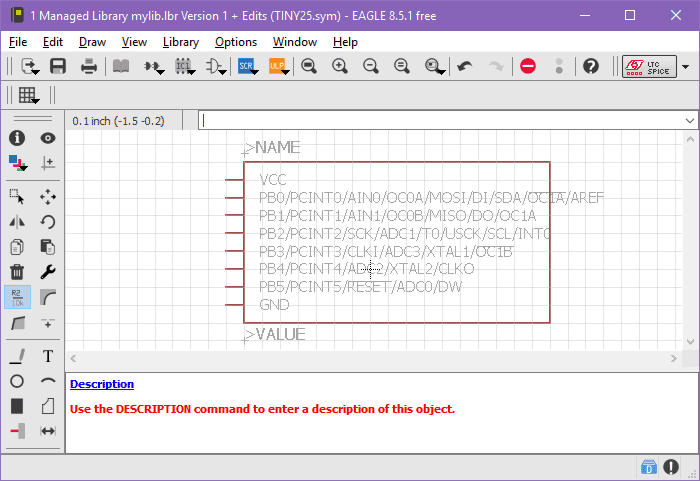700x481 pixels.
Task: Click the Save icon in toolbar
Action: 58,66
